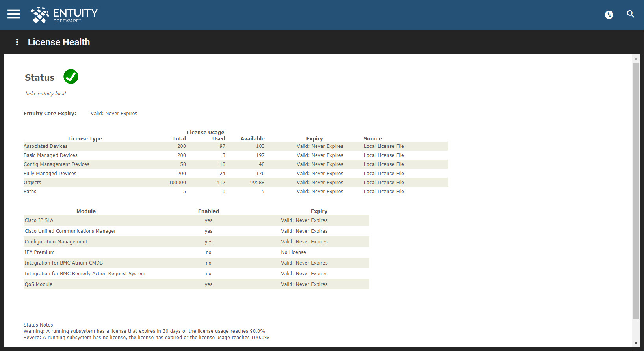Click the scrollbar down arrow
Viewport: 644px width, 351px height.
636,343
